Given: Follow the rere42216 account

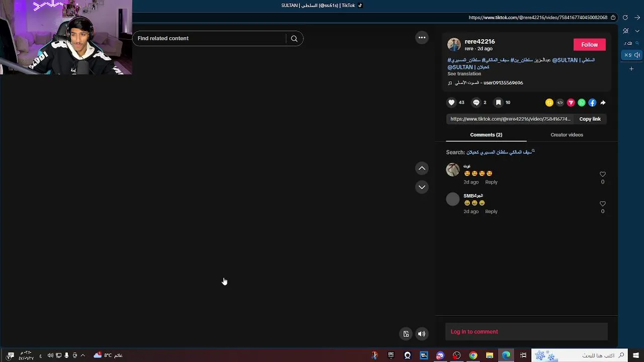Looking at the screenshot, I should (x=590, y=45).
